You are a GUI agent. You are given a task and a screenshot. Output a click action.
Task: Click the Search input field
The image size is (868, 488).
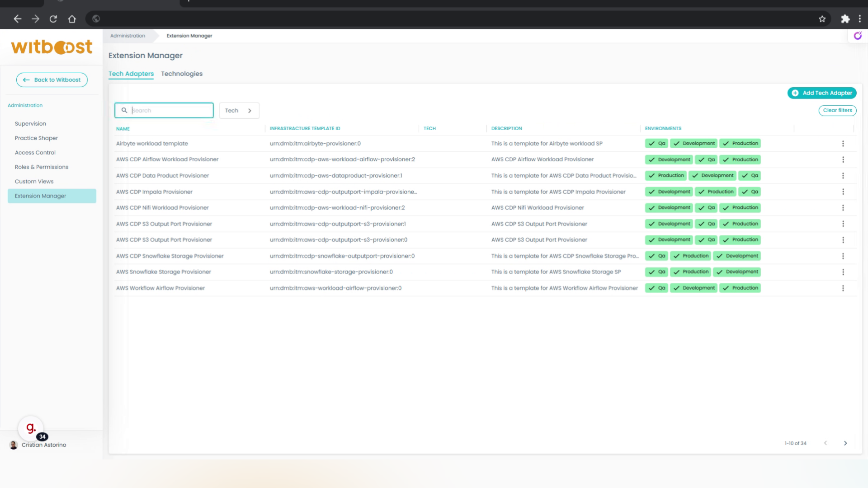[x=164, y=110]
